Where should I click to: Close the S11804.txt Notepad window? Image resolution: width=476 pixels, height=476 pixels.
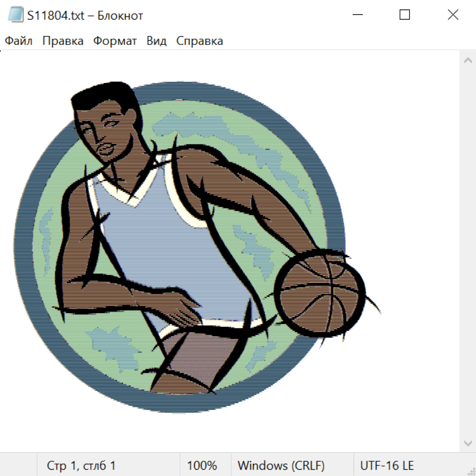[x=453, y=15]
